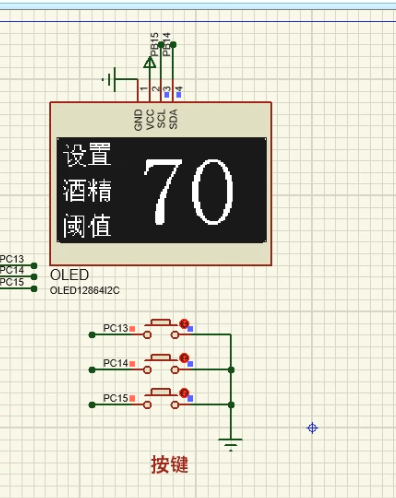This screenshot has width=396, height=498.
Task: Click the red pin marker beside PC13 label
Action: (132, 329)
